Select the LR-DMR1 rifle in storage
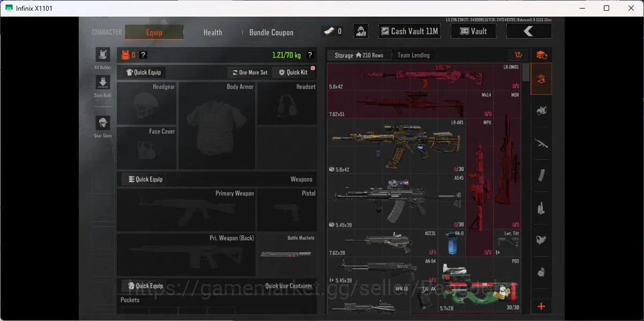644x321 pixels. pyautogui.click(x=424, y=77)
